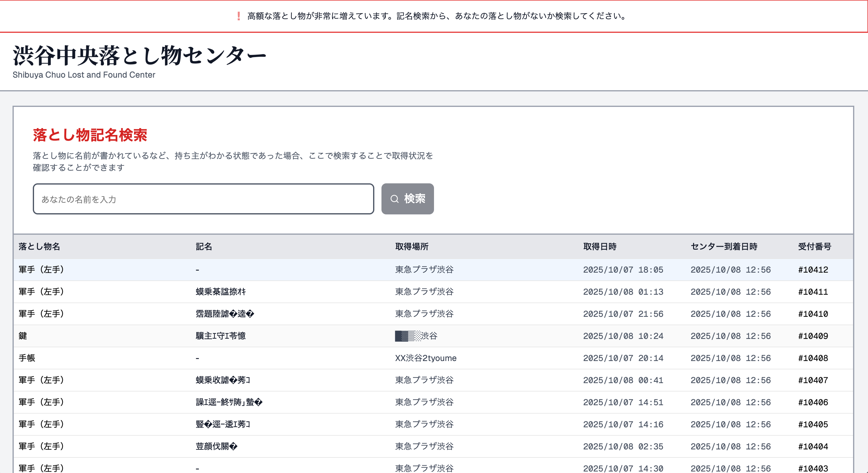Select the row with receipt #10412

(x=433, y=270)
